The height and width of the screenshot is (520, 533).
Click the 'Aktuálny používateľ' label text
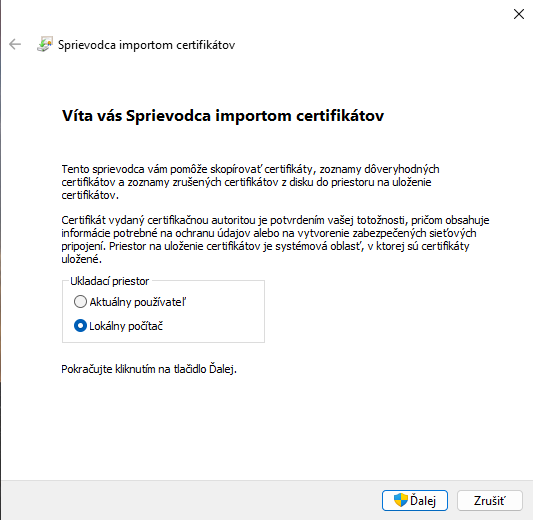[138, 302]
